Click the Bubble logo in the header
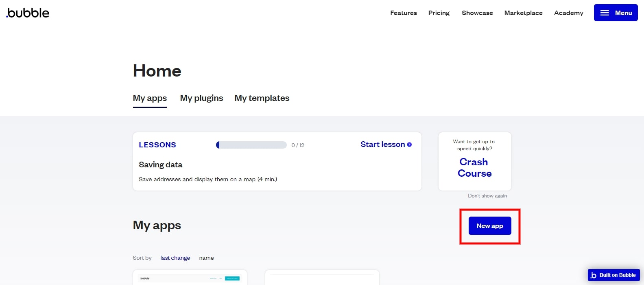This screenshot has width=644, height=285. pos(28,13)
